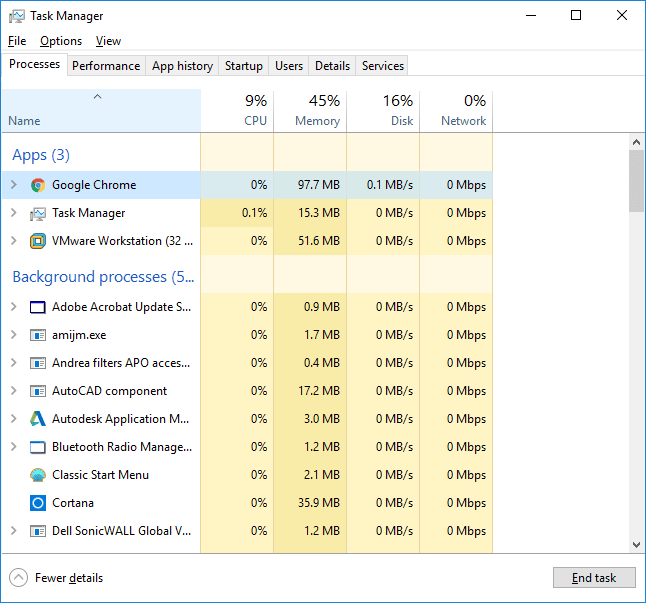Click the Cortana circle icon

point(38,503)
